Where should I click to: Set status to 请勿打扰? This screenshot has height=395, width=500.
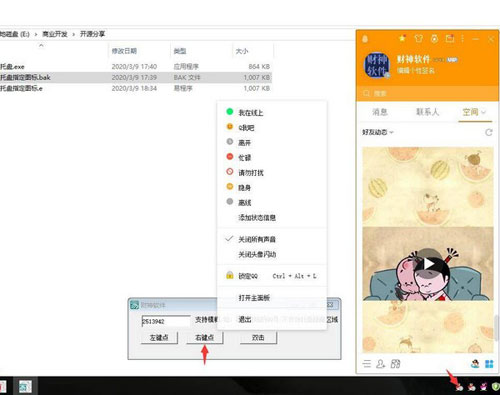[x=272, y=172]
